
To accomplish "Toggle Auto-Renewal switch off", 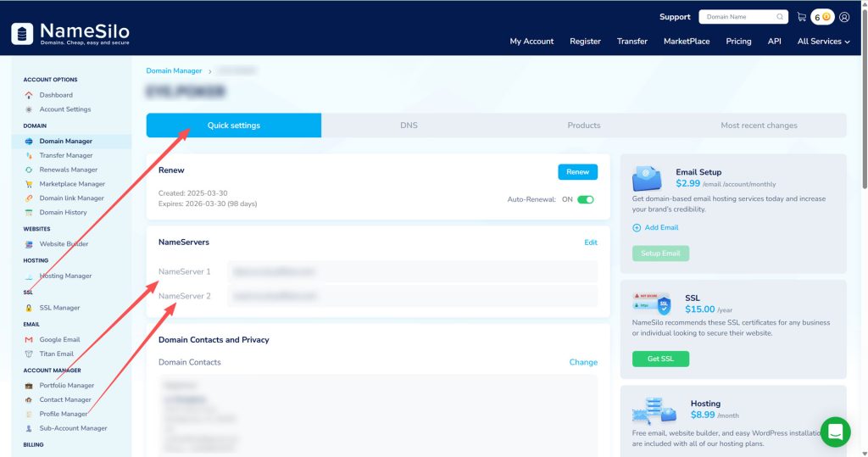I will (x=586, y=199).
